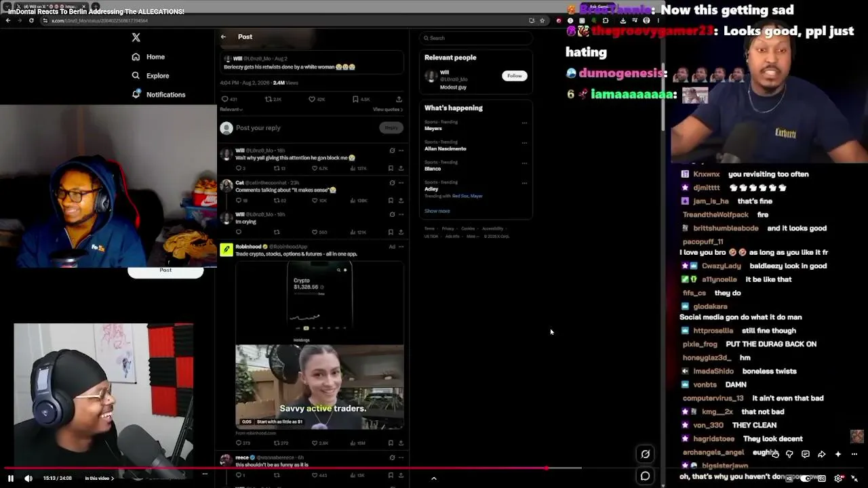Open more options on Robinhood ad
Screen dimensions: 868x488
(x=401, y=247)
